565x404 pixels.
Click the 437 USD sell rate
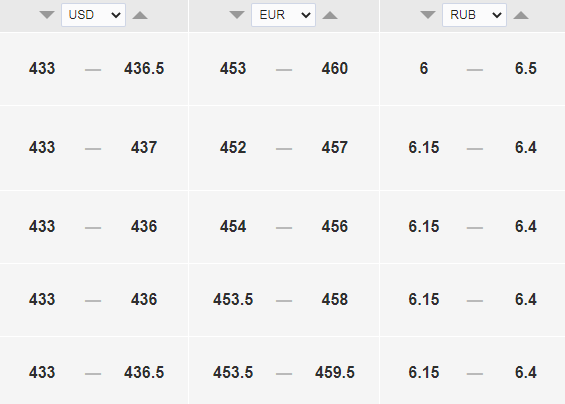[144, 147]
